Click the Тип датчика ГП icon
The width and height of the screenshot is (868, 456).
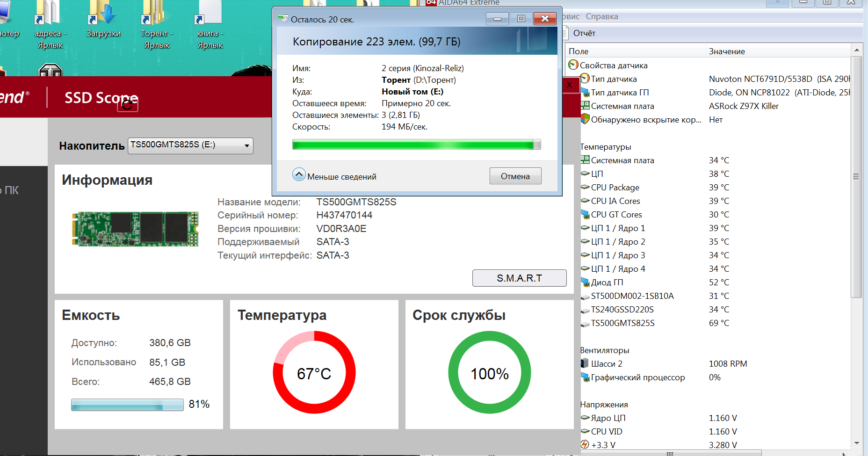pyautogui.click(x=585, y=92)
